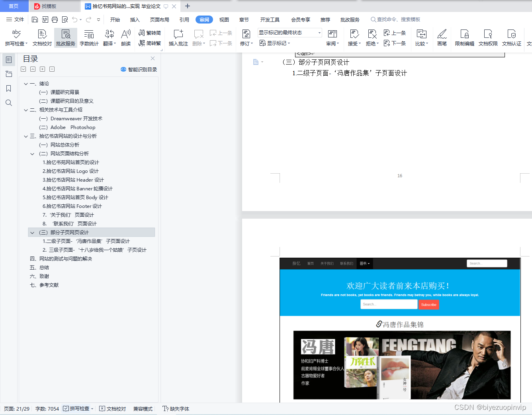Click 缺失字体 in the status bar

176,409
